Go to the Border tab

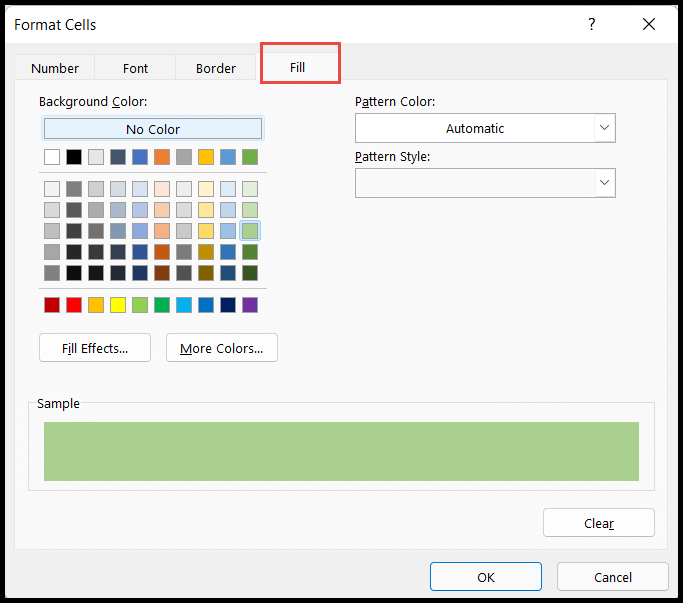[x=216, y=68]
